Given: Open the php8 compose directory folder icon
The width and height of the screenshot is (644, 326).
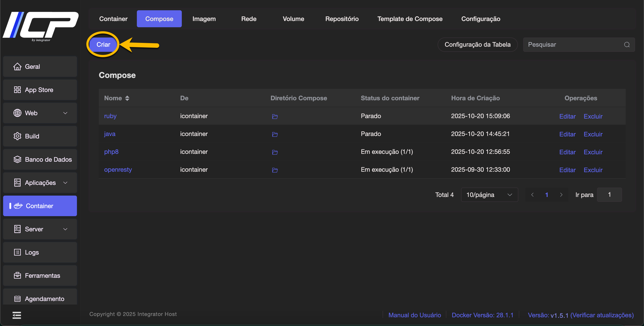Looking at the screenshot, I should (275, 152).
